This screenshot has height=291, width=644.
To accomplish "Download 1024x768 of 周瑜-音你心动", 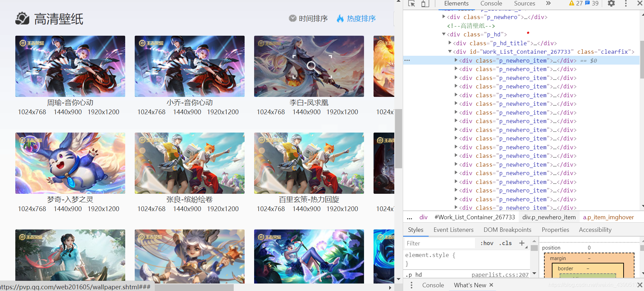I will click(32, 112).
